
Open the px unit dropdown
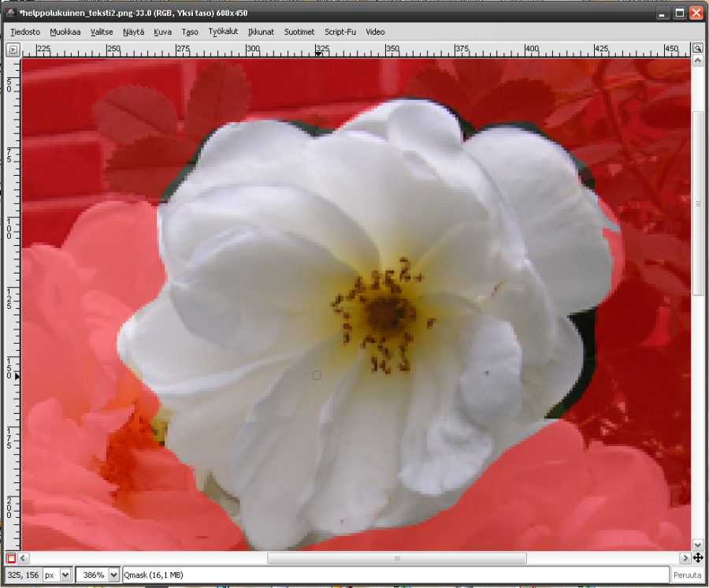(65, 575)
